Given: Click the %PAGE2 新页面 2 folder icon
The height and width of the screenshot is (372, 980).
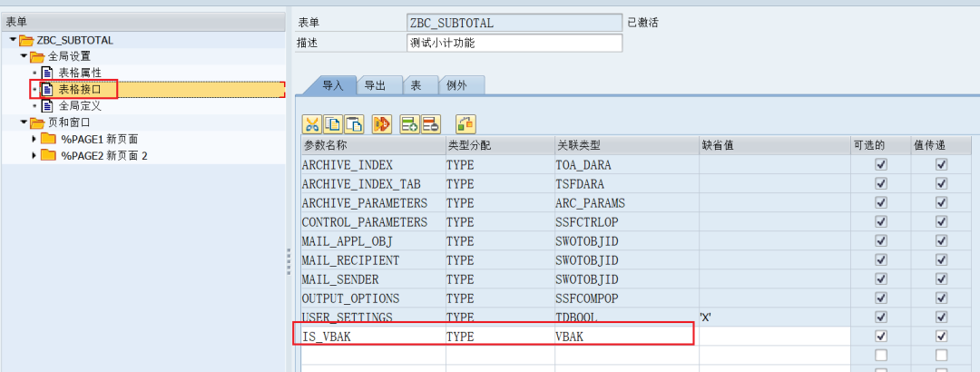Looking at the screenshot, I should 48,155.
